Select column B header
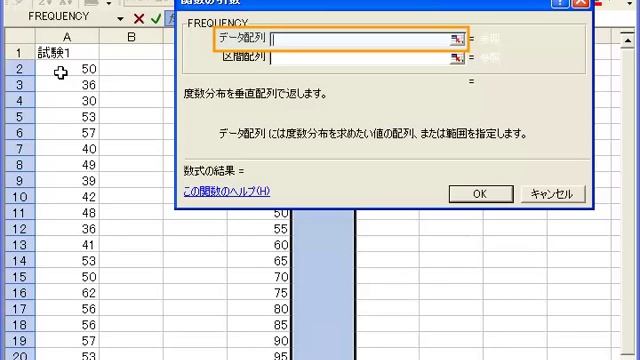640x360 pixels. (131, 37)
